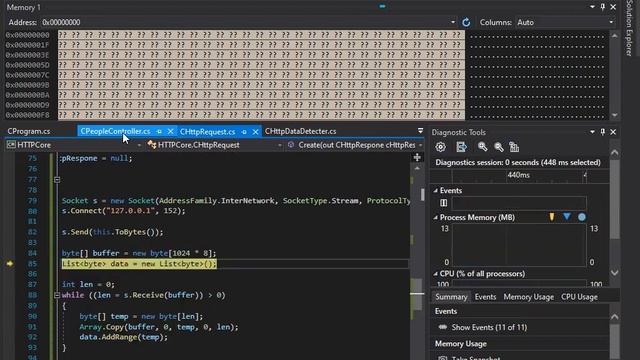Screen dimensions: 640x360
Task: Collapse the Process Memory (MB) section
Action: coord(436,218)
